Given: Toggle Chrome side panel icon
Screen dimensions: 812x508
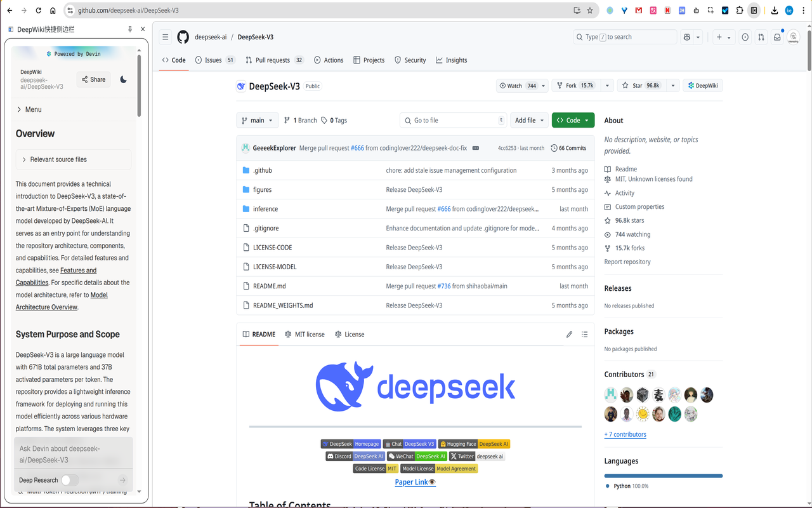Looking at the screenshot, I should (754, 10).
